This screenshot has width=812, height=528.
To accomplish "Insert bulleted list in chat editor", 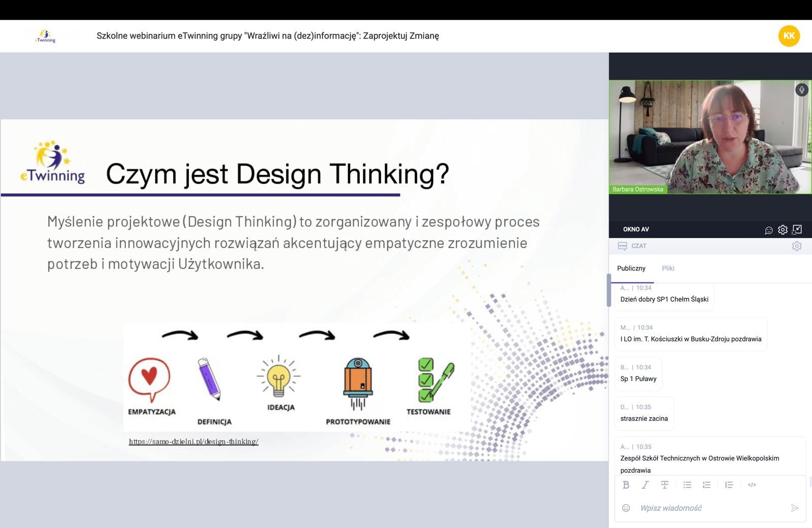I will click(x=687, y=485).
